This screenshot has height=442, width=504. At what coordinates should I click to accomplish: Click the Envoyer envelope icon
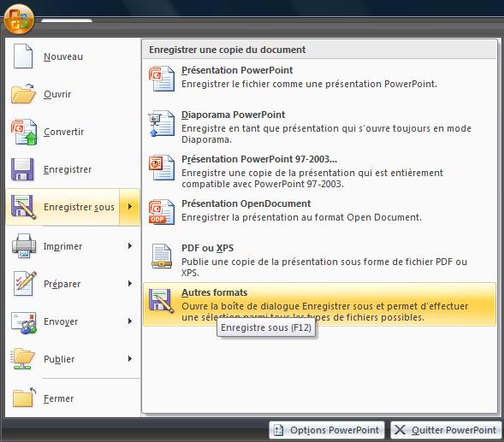(24, 322)
